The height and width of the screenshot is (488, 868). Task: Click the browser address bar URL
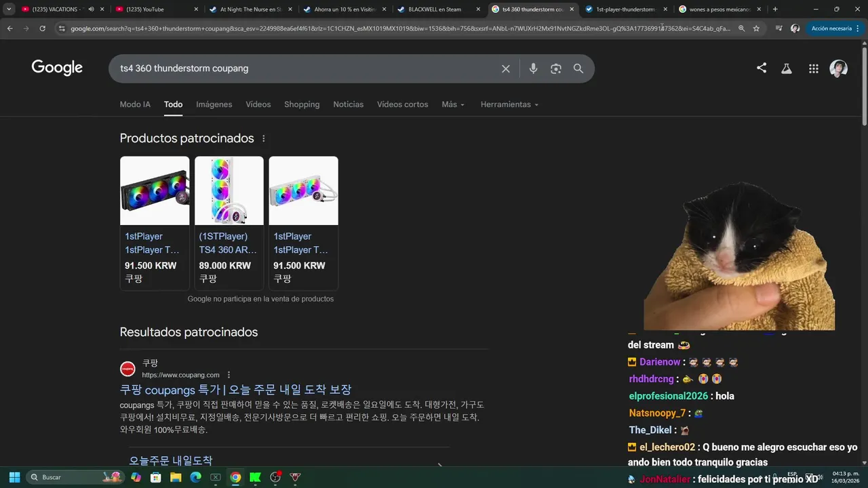coord(400,28)
